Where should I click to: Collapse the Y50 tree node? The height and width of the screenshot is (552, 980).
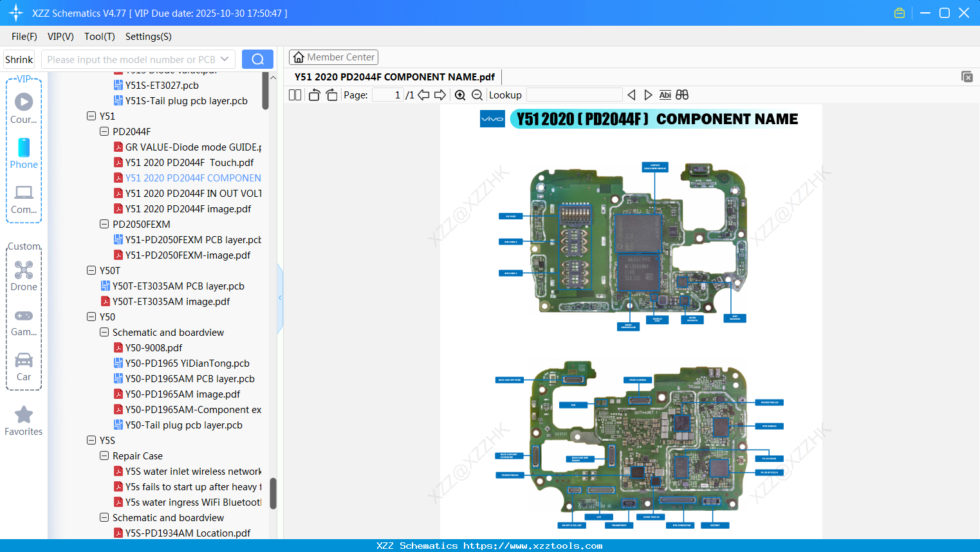click(91, 317)
